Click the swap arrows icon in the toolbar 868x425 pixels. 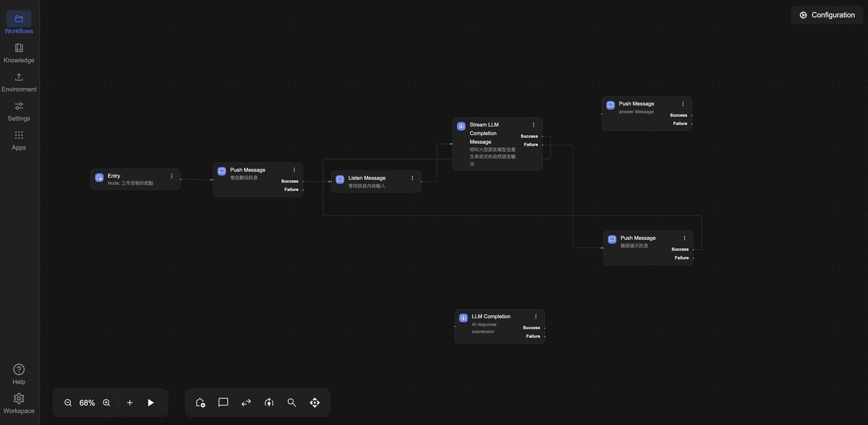246,402
